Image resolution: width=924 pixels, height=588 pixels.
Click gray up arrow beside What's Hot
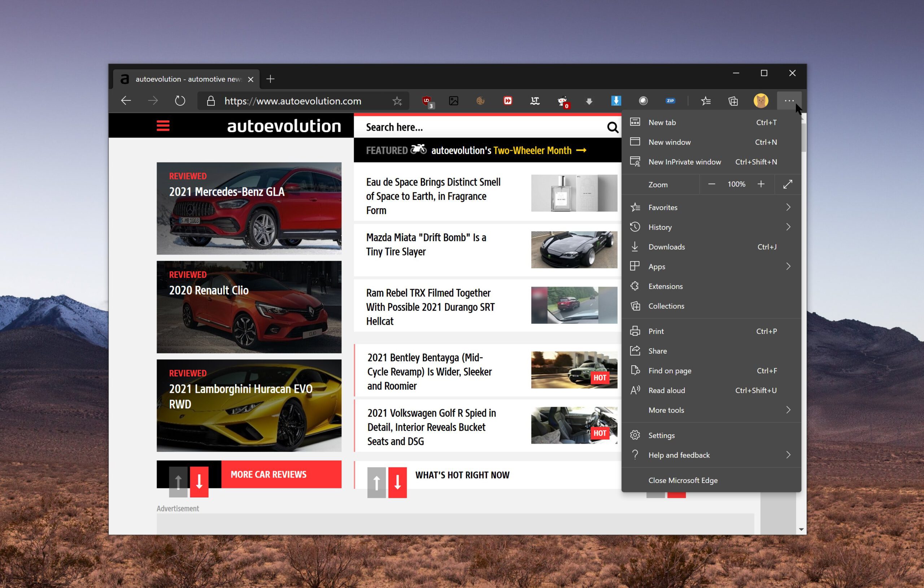click(376, 483)
